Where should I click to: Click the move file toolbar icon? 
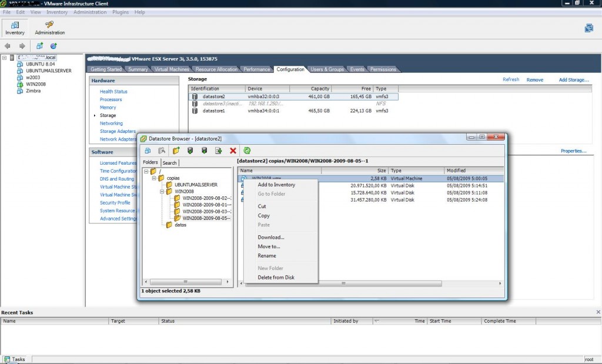(219, 151)
